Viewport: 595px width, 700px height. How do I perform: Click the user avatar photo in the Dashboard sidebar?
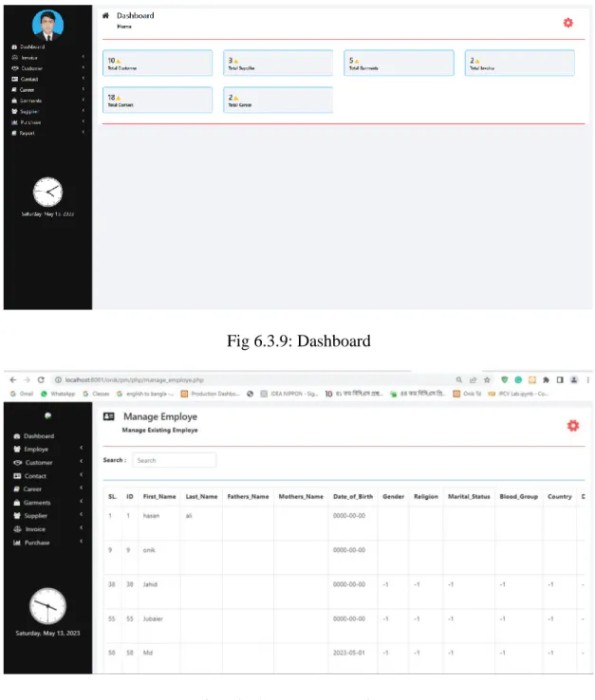[47, 25]
